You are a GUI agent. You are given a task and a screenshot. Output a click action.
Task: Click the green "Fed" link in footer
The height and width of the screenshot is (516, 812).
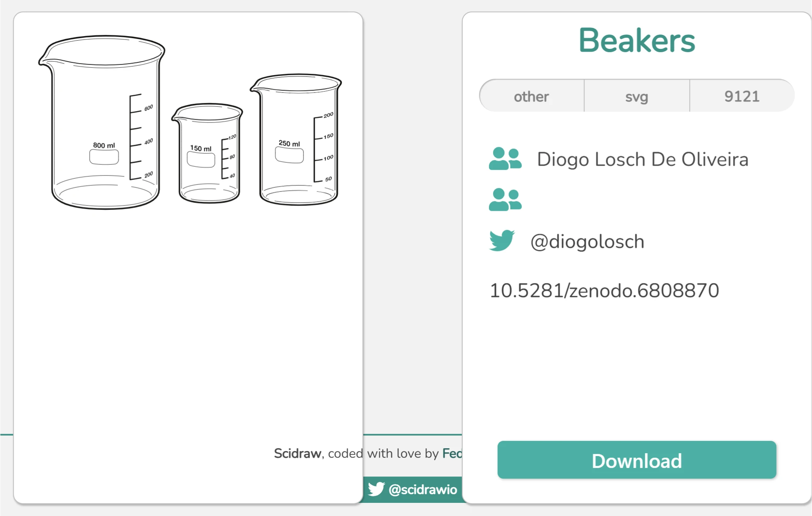click(x=452, y=453)
